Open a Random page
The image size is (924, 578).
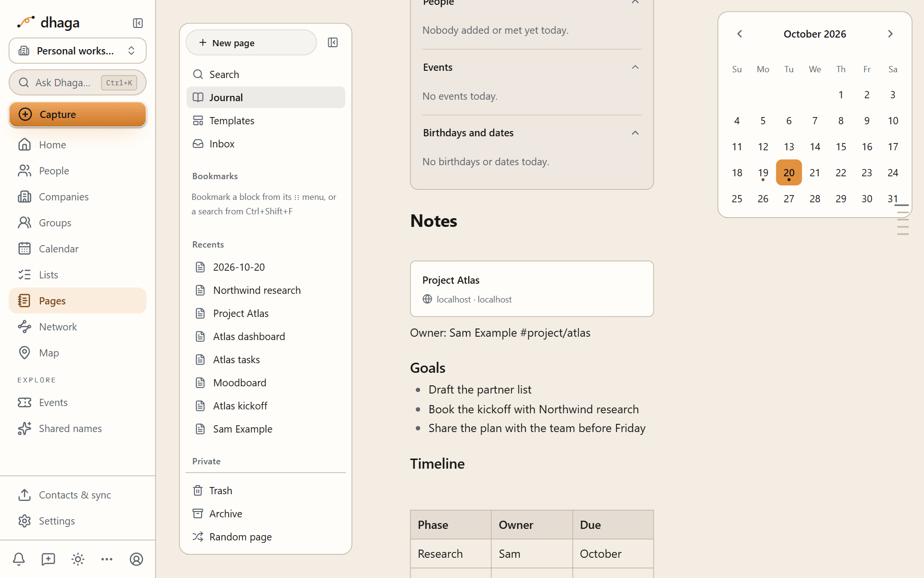point(266,537)
